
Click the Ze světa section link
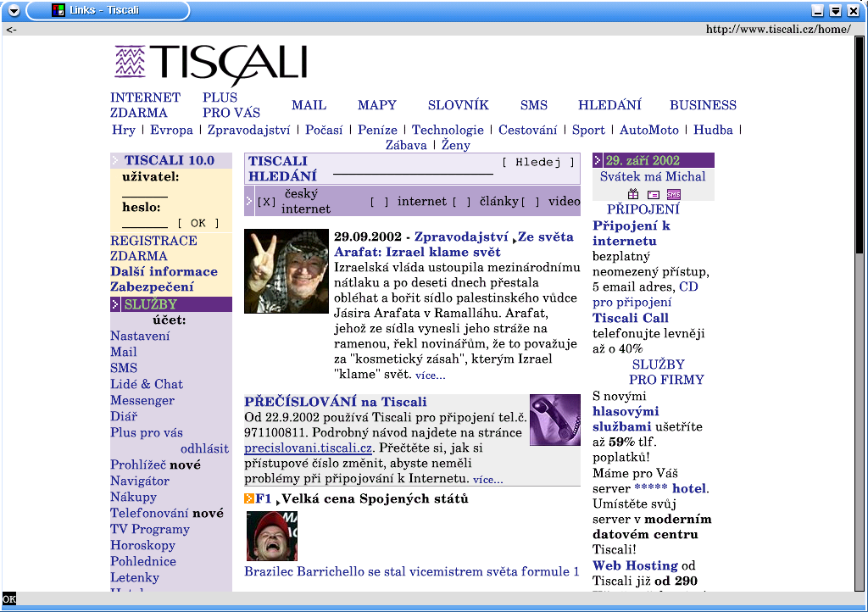[546, 236]
